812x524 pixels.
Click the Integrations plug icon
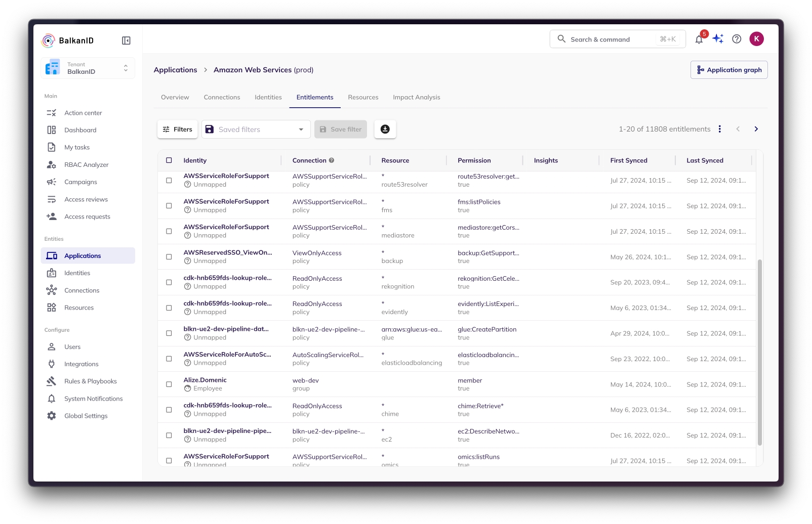tap(52, 364)
